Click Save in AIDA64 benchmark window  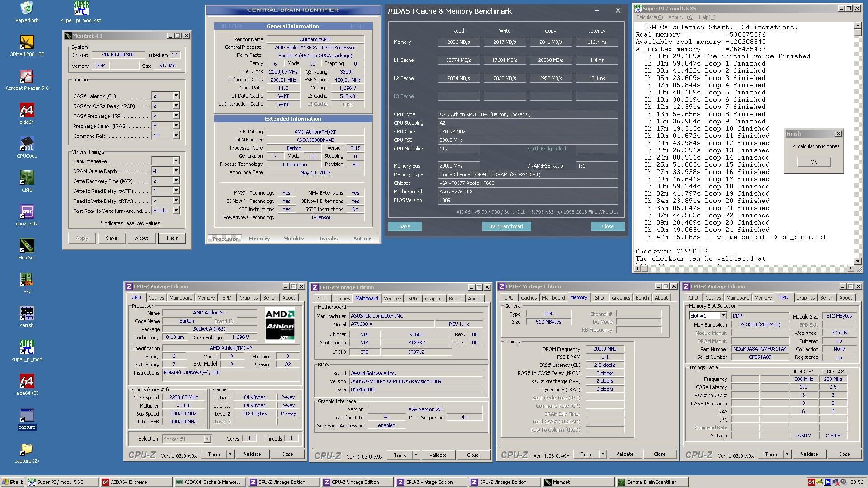[x=405, y=226]
